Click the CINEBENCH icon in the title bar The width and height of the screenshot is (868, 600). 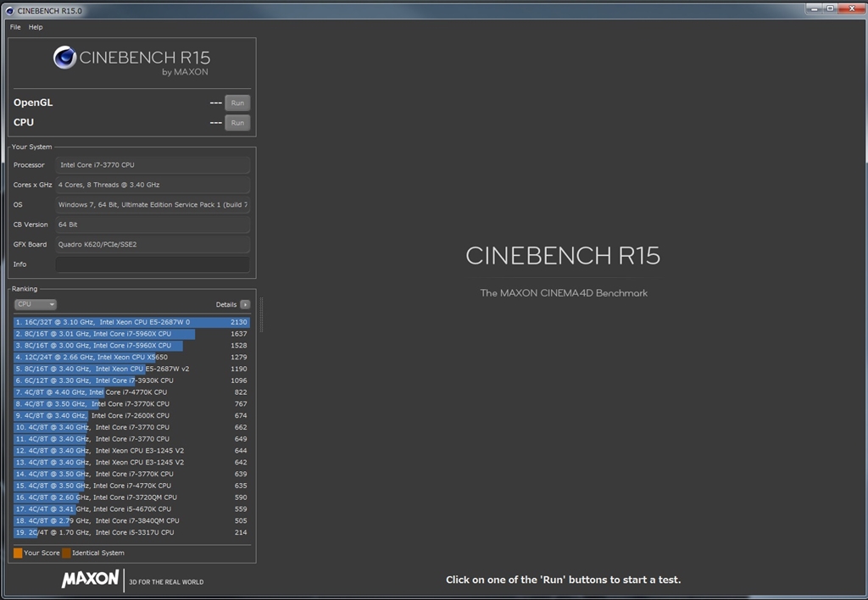10,9
